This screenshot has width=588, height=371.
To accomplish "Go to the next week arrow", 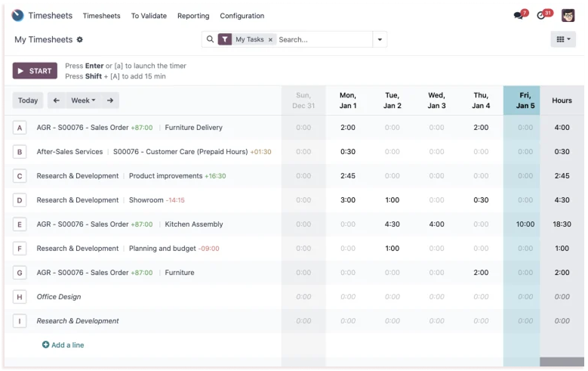I will pos(110,100).
